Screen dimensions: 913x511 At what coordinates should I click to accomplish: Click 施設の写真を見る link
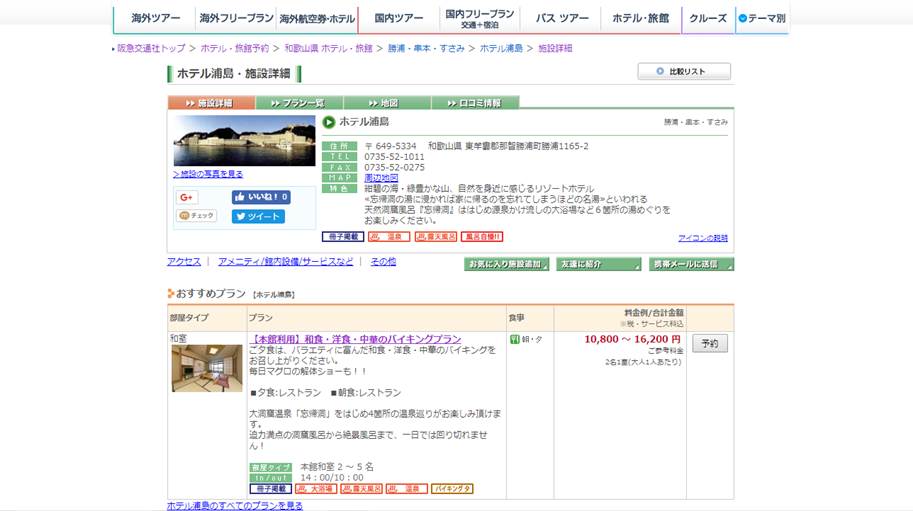(208, 174)
